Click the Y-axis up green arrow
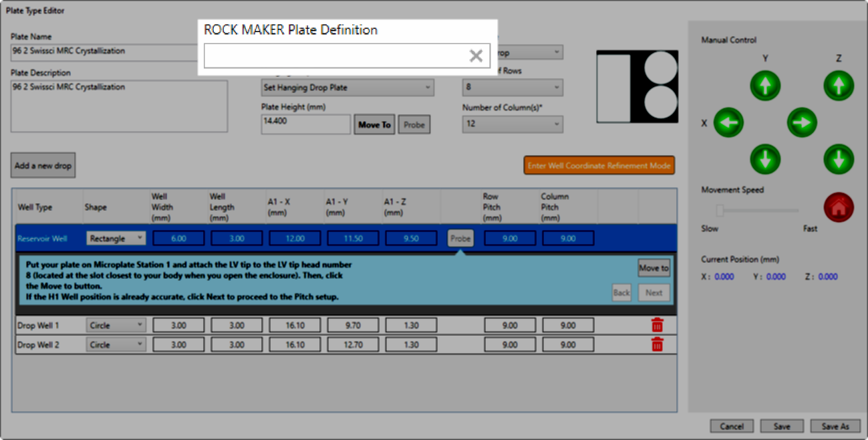 (765, 86)
